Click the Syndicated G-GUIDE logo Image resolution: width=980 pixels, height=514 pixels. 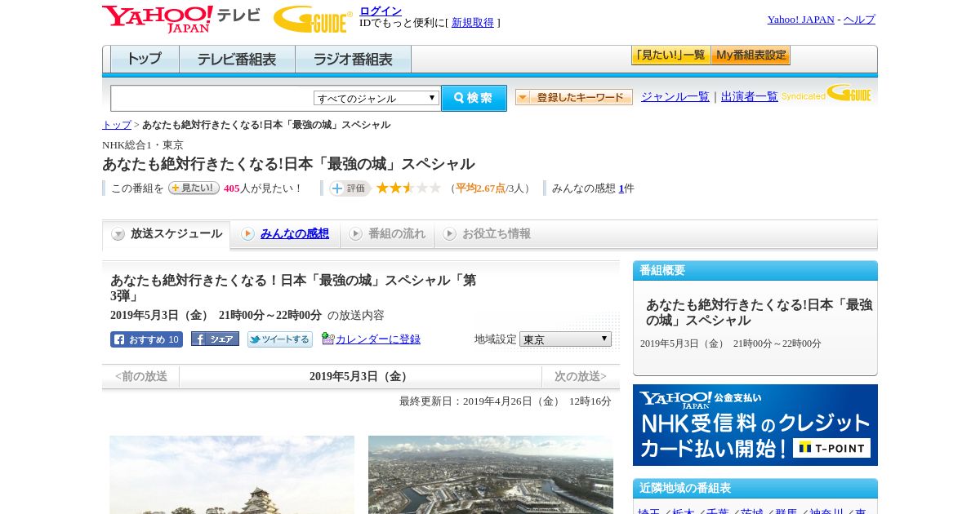[x=826, y=94]
